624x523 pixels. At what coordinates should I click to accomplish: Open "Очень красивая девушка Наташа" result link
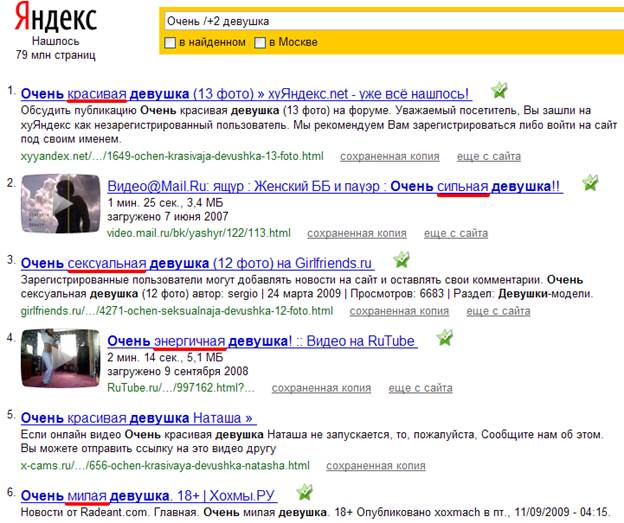coord(136,418)
